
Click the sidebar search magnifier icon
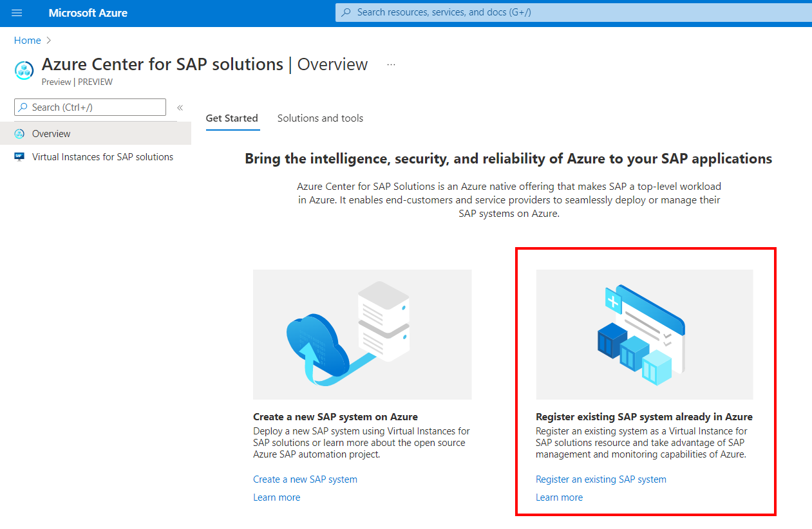(23, 107)
